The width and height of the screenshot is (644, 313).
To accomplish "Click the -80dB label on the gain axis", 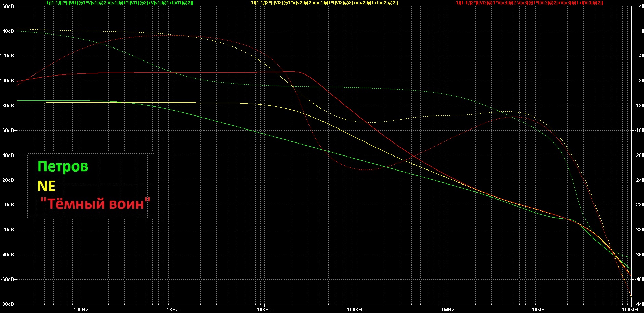I will coord(8,304).
